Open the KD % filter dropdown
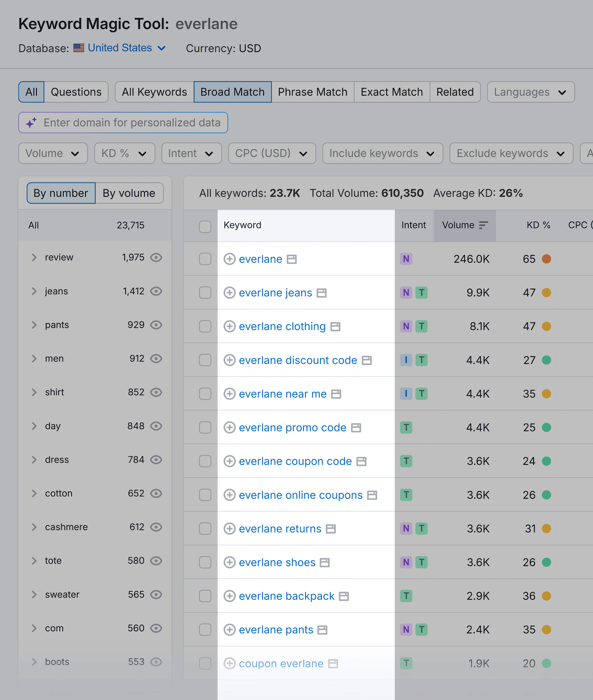 point(124,153)
